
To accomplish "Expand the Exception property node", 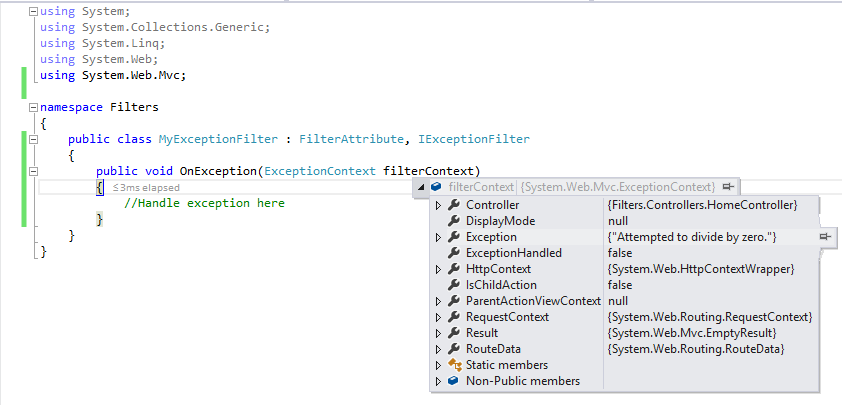I will tap(438, 237).
